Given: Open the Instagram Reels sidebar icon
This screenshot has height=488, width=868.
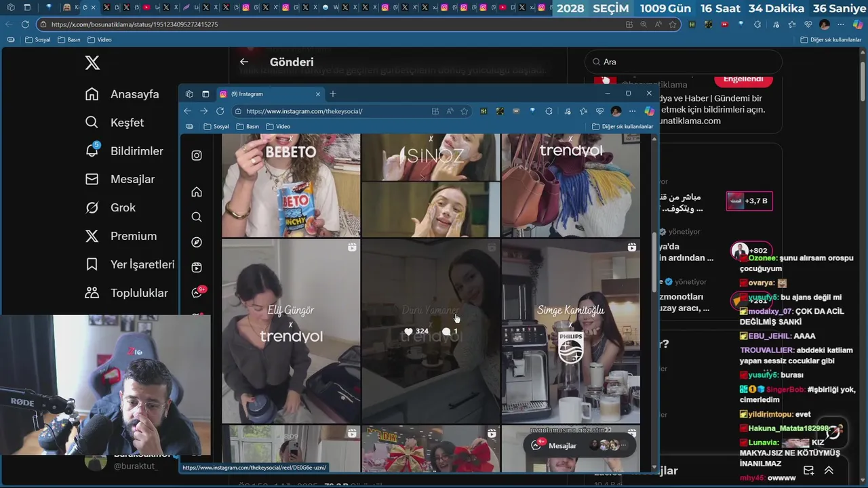Looking at the screenshot, I should (197, 267).
